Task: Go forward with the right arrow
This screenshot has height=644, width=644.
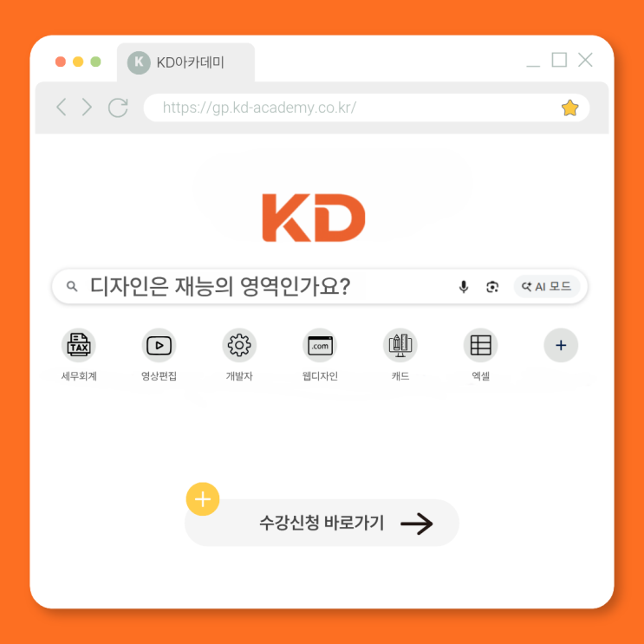Action: [x=87, y=107]
